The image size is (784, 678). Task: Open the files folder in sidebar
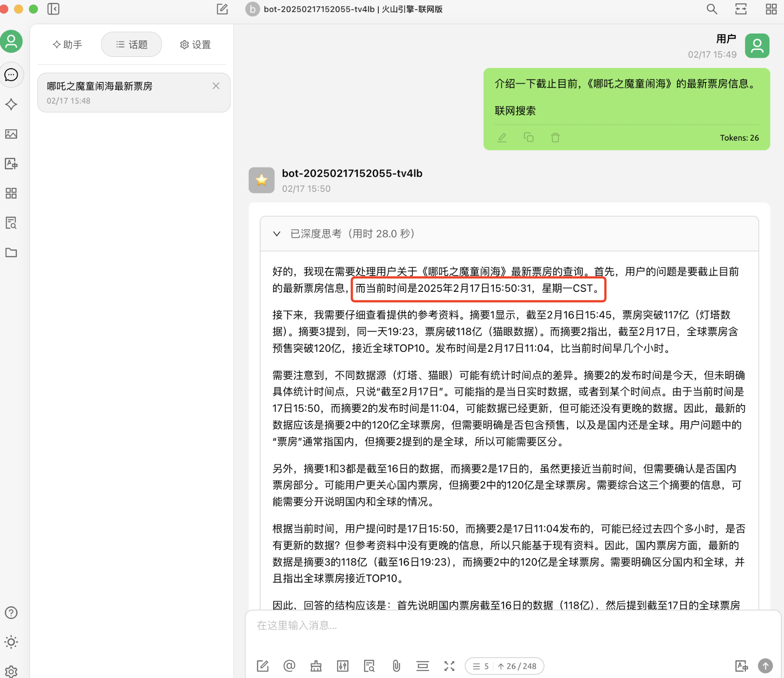click(x=11, y=253)
